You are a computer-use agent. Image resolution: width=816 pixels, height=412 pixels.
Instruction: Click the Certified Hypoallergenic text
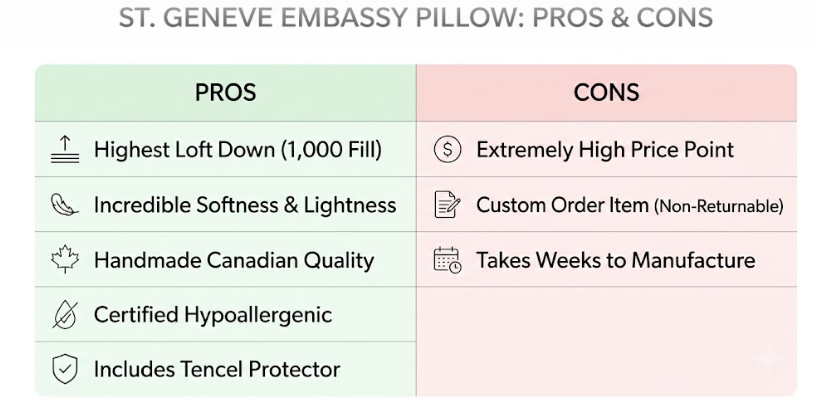(x=213, y=315)
